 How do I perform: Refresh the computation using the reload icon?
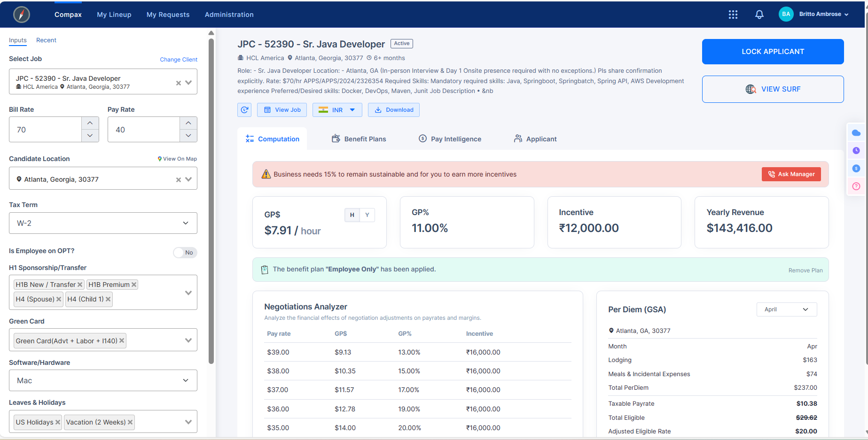pos(244,109)
